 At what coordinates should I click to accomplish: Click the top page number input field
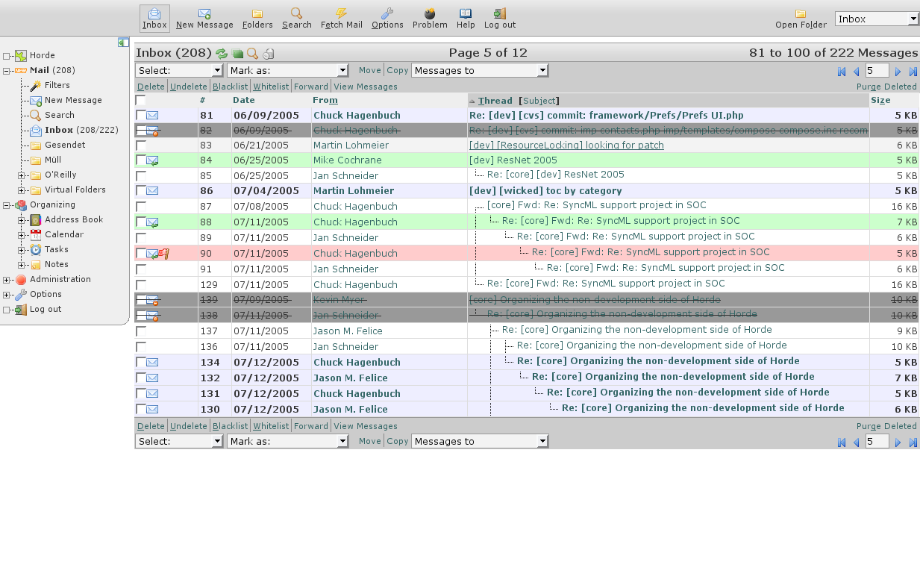(x=877, y=71)
